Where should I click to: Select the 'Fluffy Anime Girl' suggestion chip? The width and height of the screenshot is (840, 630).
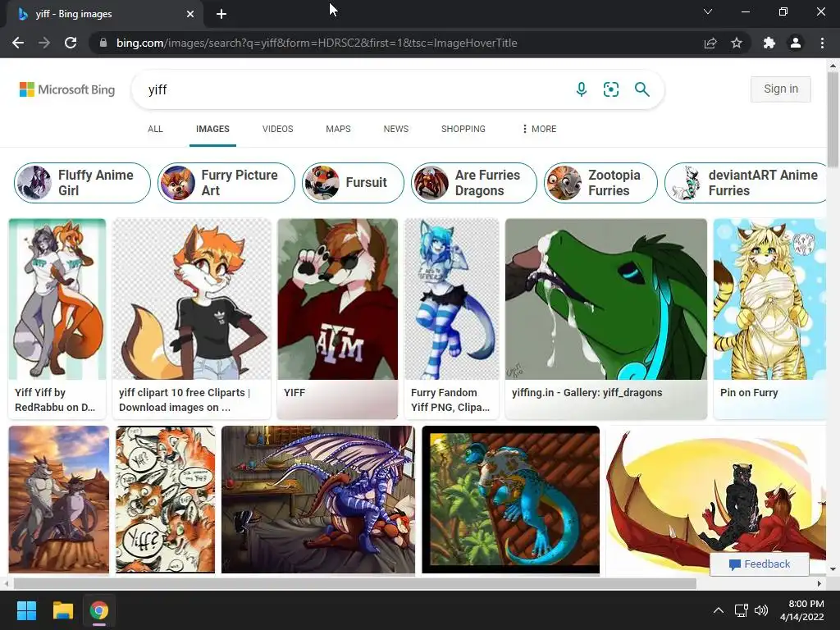click(x=82, y=183)
